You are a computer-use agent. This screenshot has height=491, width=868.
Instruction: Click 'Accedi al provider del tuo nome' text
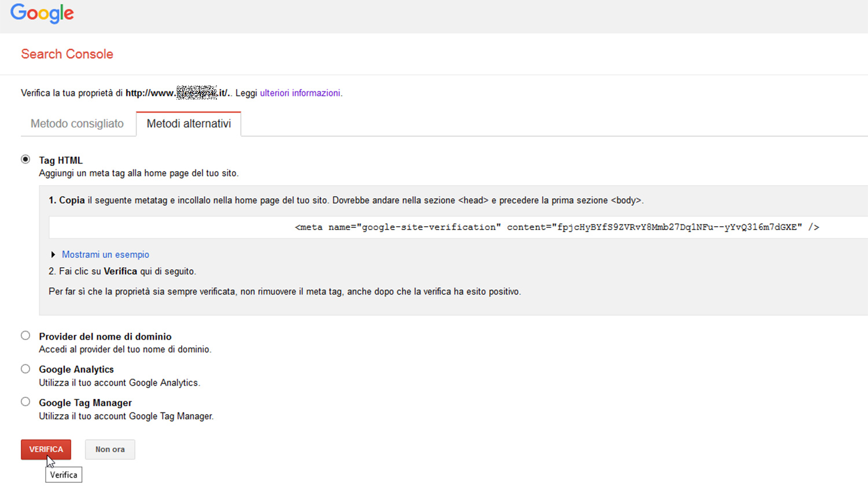[125, 349]
